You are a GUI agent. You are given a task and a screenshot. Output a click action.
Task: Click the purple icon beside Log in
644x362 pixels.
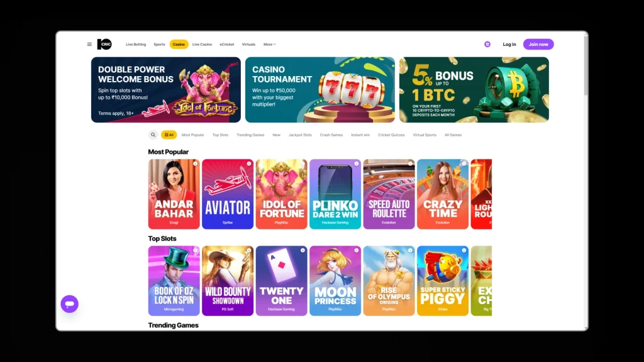(487, 45)
